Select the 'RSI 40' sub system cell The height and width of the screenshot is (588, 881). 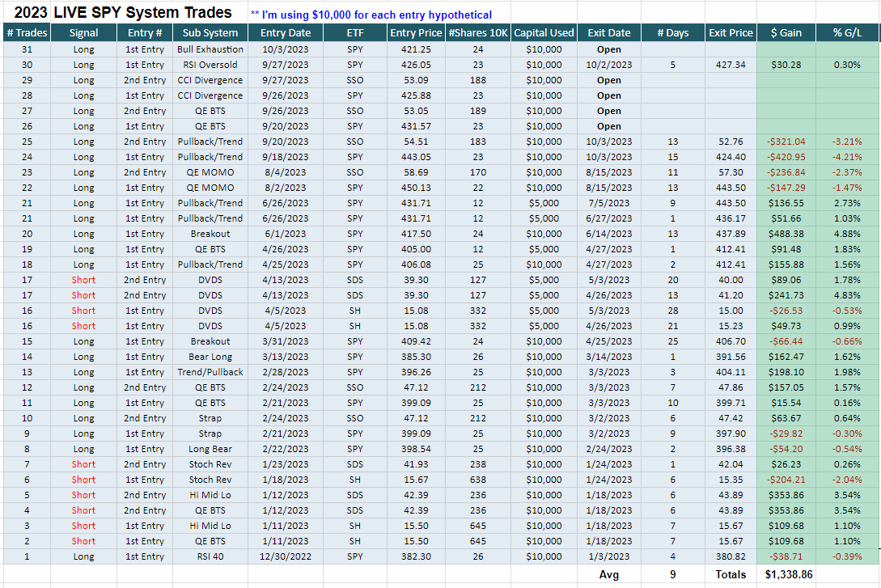(210, 556)
